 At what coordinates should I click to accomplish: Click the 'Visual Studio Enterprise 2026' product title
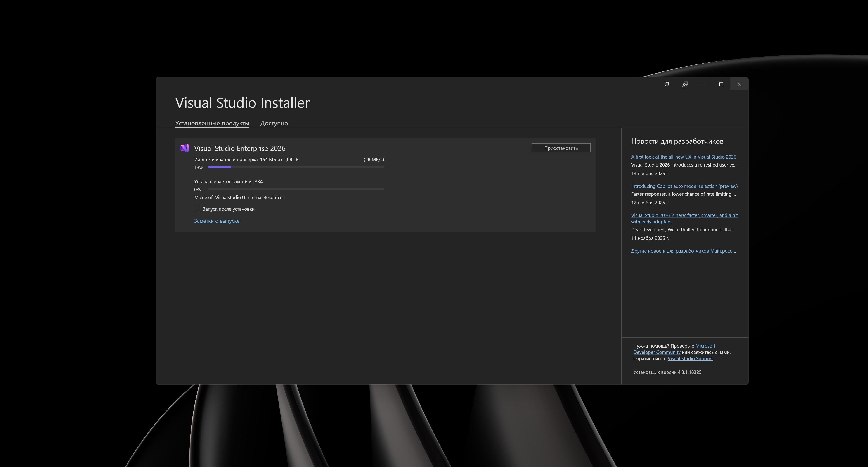click(x=240, y=148)
